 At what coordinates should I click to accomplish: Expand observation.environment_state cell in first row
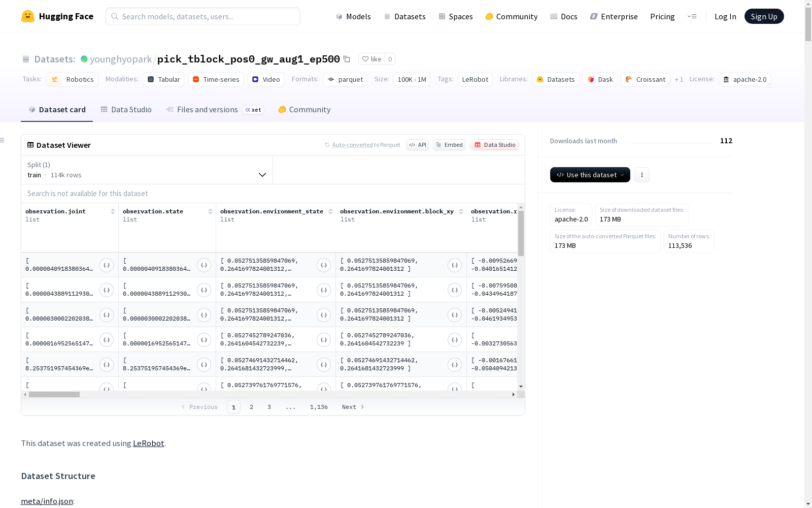pos(324,265)
